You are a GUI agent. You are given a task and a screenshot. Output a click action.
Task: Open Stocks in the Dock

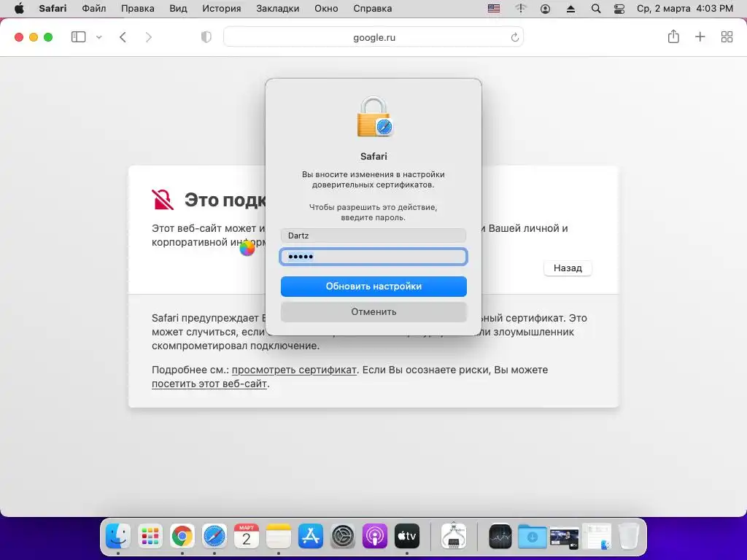pos(500,536)
